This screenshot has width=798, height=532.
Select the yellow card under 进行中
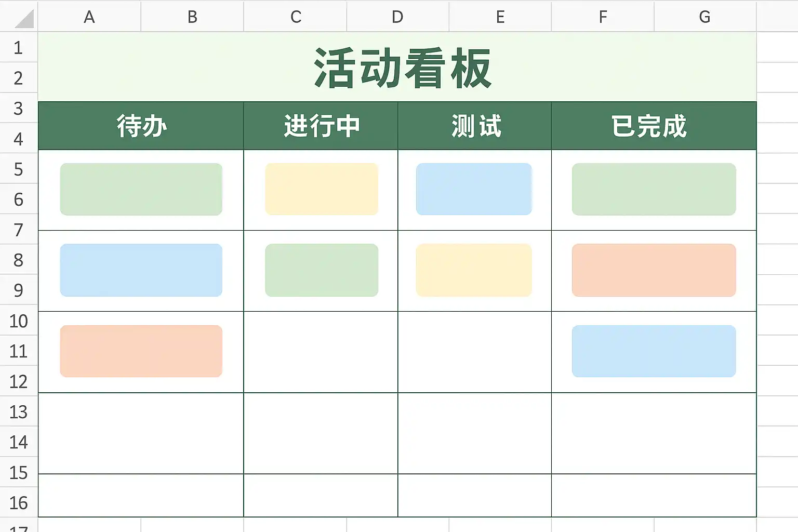point(322,189)
